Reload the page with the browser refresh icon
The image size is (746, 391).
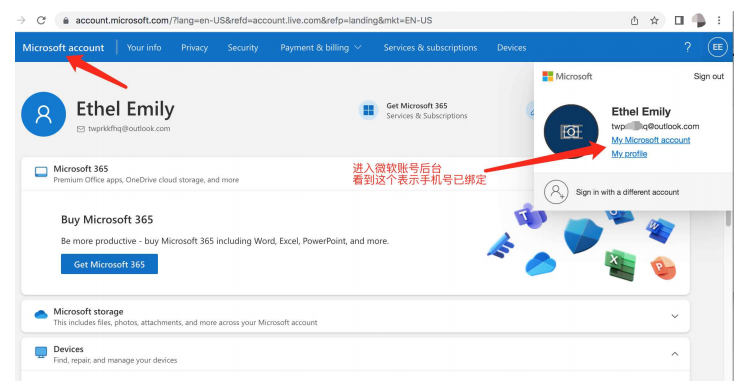coord(41,20)
